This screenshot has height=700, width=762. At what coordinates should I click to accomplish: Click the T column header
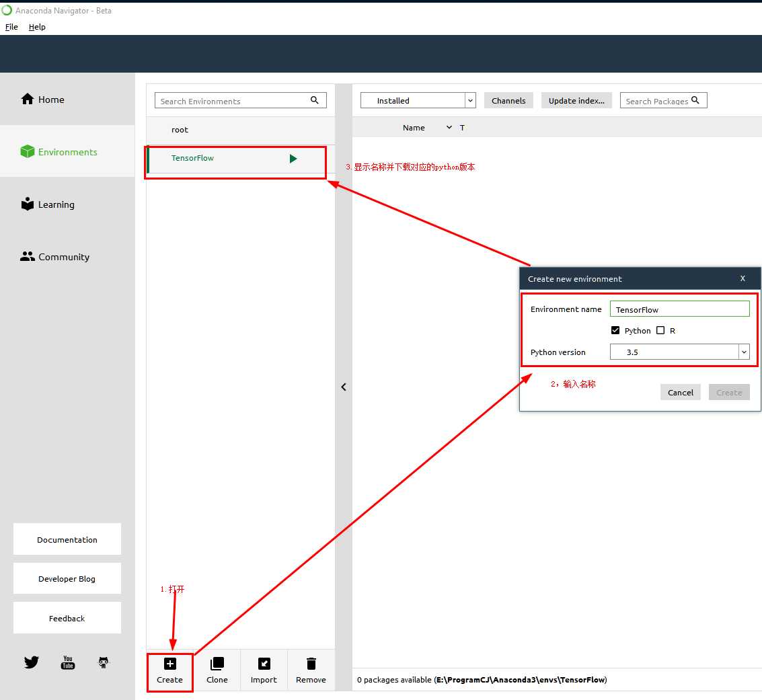(462, 127)
